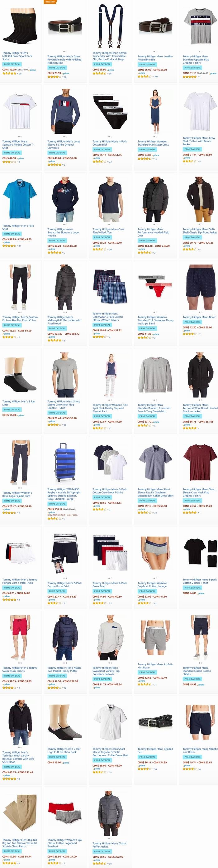Click the star rating for the Womens Maxi Sleep Dress
This screenshot has width=218, height=868.
coord(144,158)
